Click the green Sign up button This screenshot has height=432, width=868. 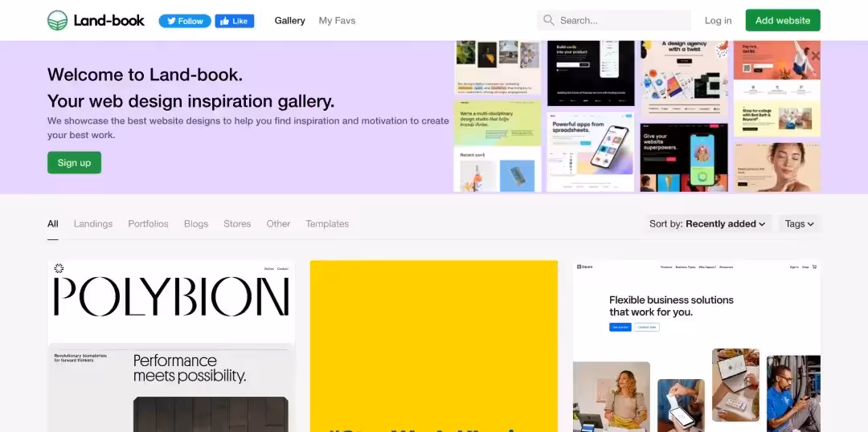[x=74, y=163]
